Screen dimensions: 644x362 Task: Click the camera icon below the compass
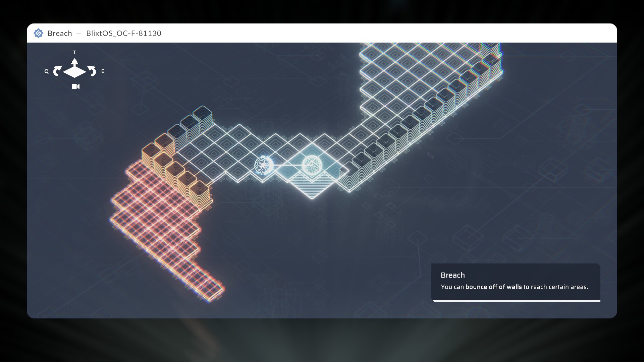[76, 86]
